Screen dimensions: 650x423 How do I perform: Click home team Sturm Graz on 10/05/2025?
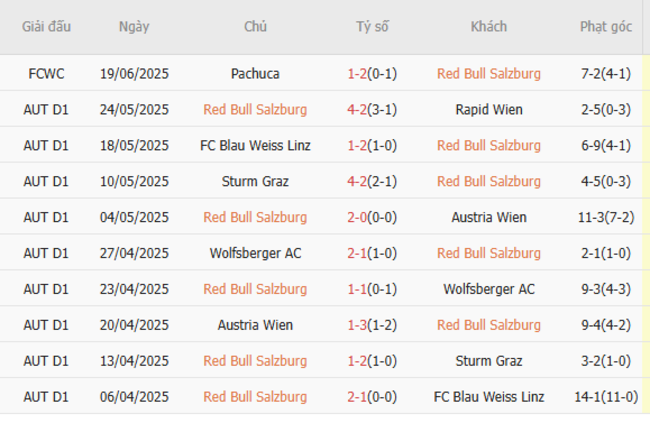coord(255,181)
